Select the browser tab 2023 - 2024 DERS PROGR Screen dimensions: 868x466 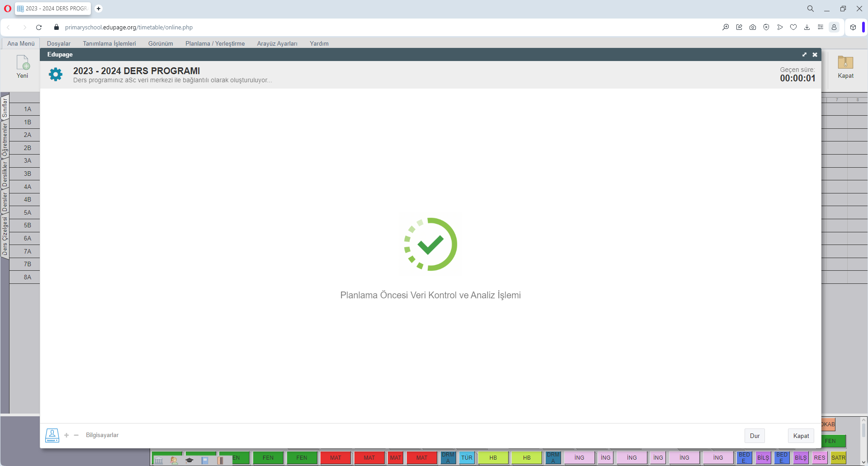tap(53, 9)
